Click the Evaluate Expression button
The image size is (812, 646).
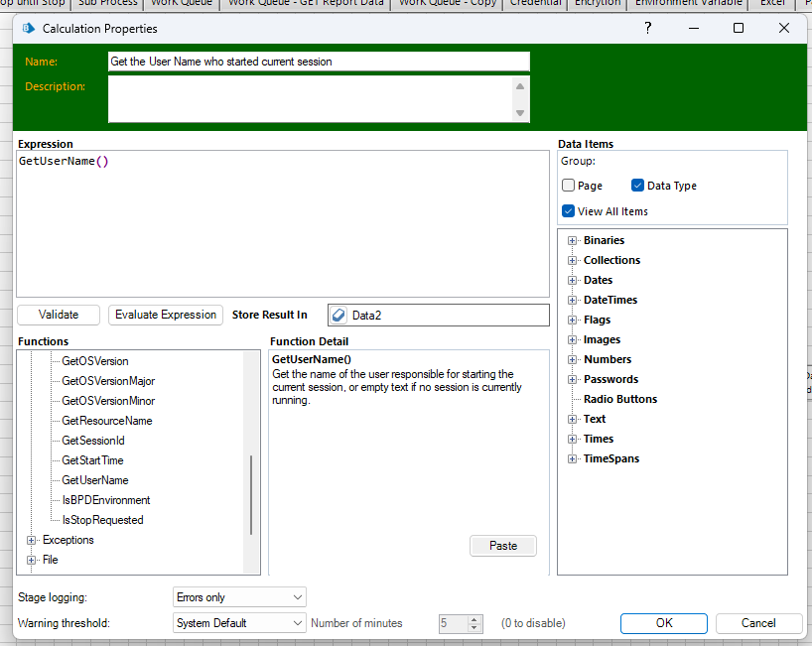click(166, 315)
